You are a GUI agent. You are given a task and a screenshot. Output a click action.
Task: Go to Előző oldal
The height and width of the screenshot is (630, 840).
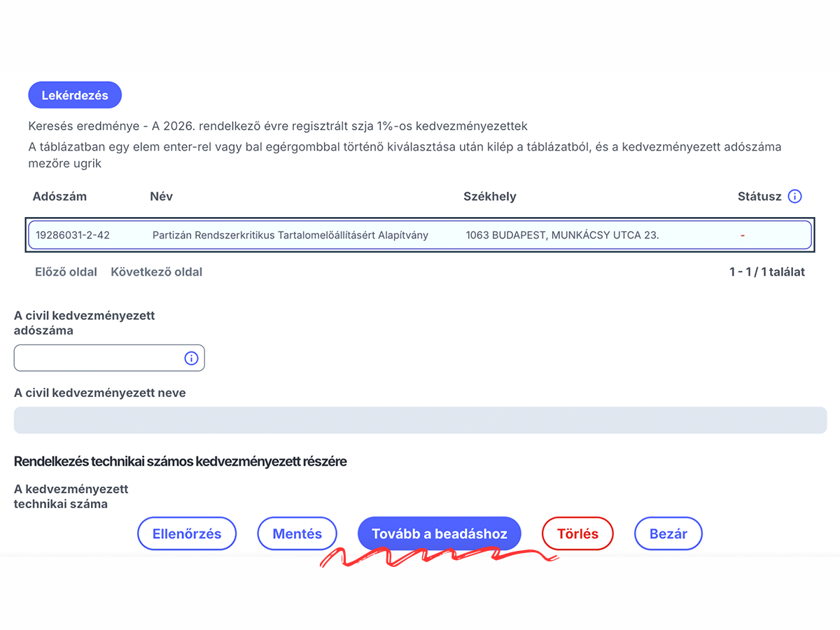tap(66, 272)
